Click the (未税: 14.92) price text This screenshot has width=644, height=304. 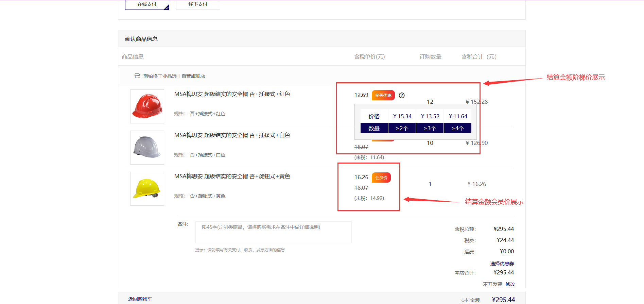pyautogui.click(x=369, y=198)
